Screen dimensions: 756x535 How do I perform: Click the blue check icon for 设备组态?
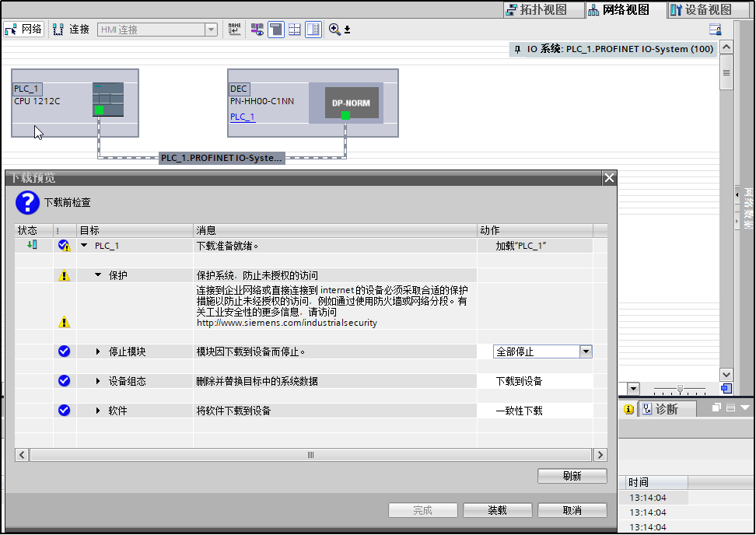pyautogui.click(x=64, y=381)
